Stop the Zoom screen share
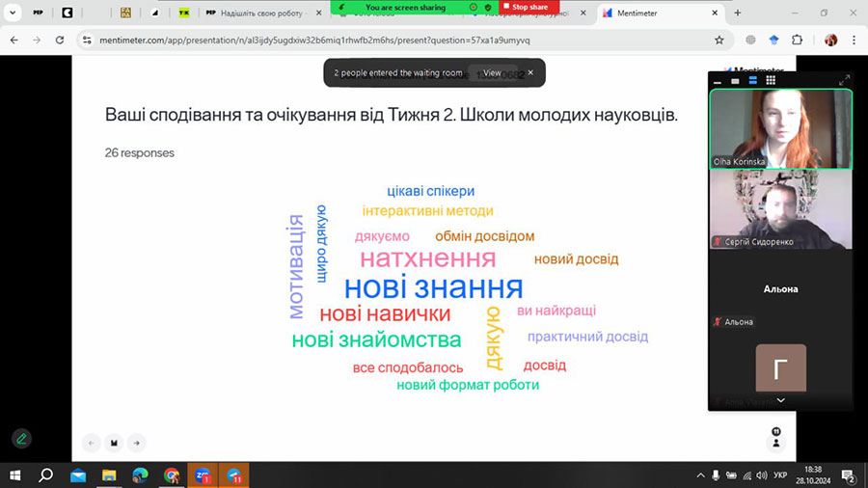Image resolution: width=868 pixels, height=488 pixels. pyautogui.click(x=529, y=7)
